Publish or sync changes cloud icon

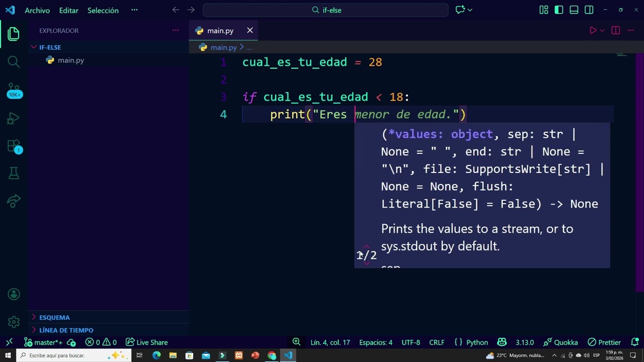(x=71, y=342)
